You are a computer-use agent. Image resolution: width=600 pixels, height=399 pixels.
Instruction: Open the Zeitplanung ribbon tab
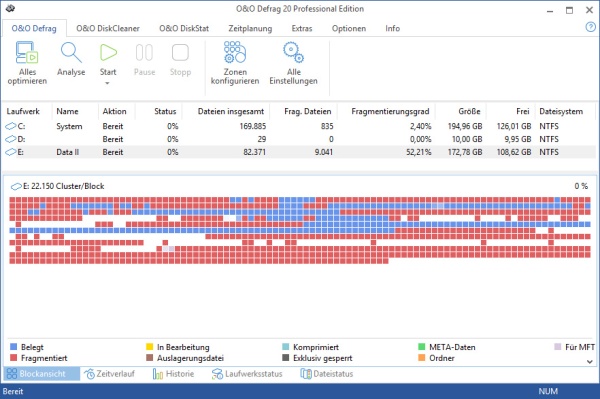(x=250, y=28)
